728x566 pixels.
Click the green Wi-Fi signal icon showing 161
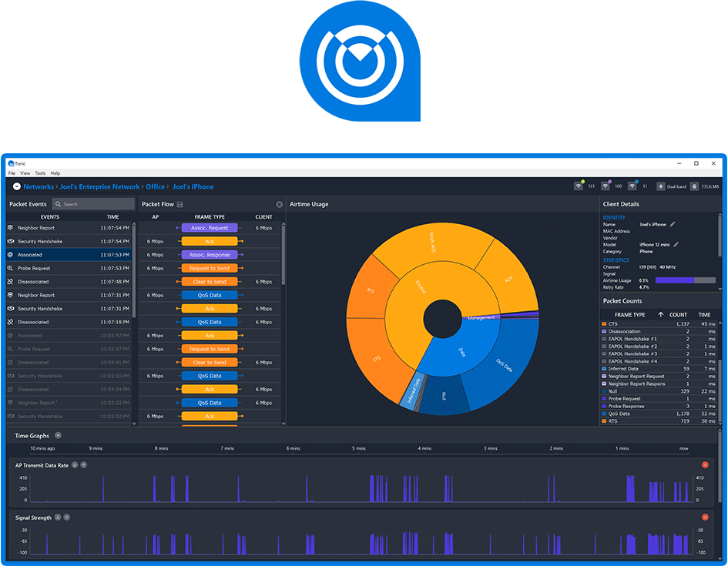pyautogui.click(x=580, y=186)
